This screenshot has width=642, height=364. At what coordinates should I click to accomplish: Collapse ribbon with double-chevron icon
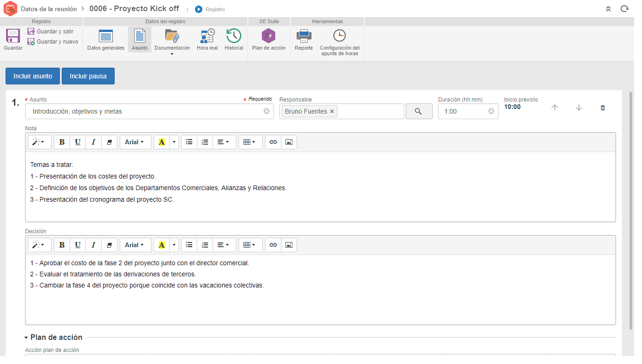[x=608, y=9]
